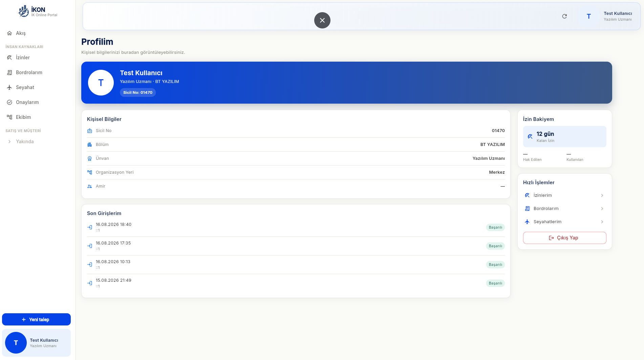The image size is (644, 360).
Task: Click the Son Girişlerim section title
Action: click(x=104, y=213)
